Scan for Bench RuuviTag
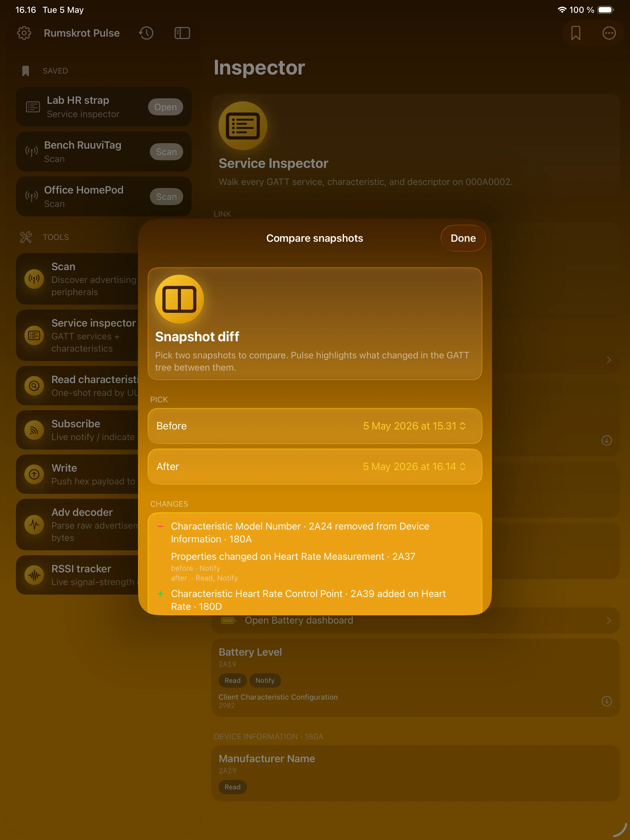630x840 pixels. pyautogui.click(x=166, y=152)
